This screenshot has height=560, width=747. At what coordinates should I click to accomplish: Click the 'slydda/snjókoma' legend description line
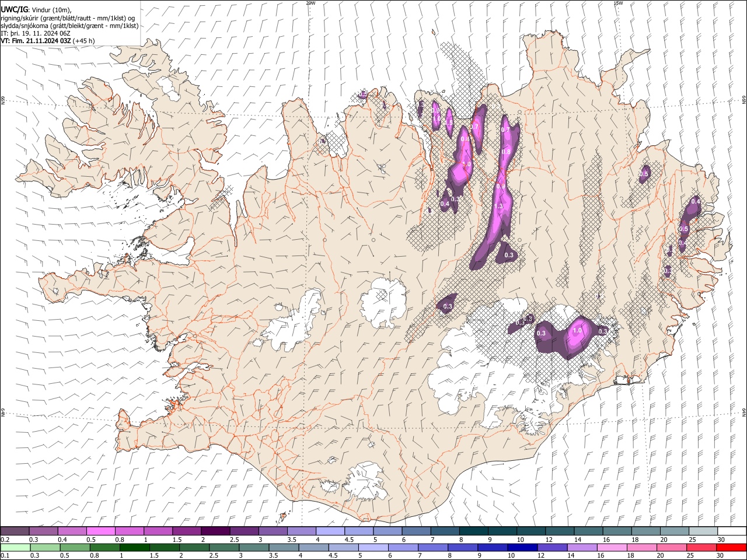pyautogui.click(x=69, y=26)
